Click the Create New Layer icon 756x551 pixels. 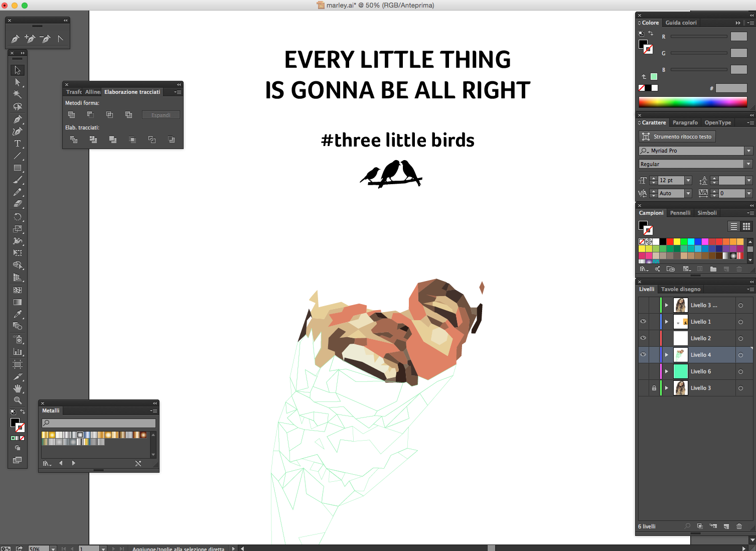pyautogui.click(x=726, y=526)
